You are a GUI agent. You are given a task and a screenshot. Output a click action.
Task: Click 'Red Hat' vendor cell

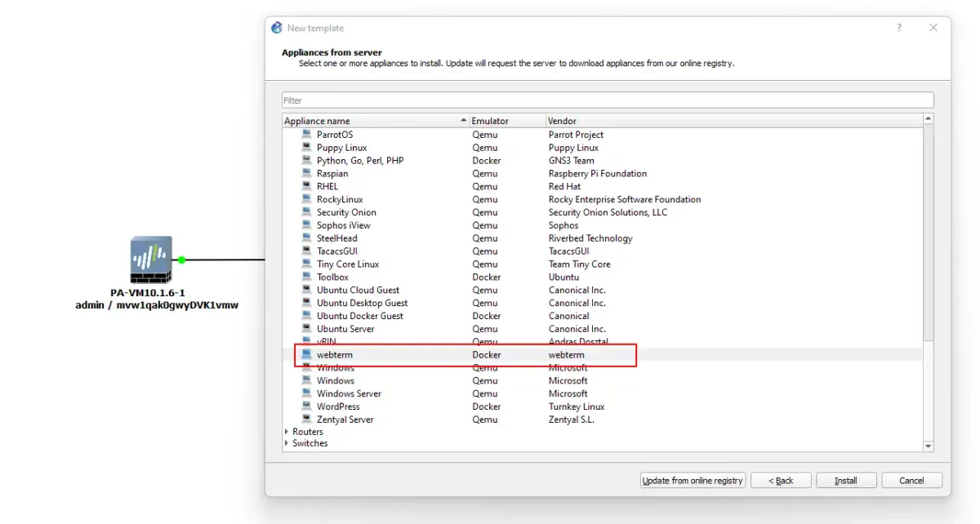click(564, 186)
